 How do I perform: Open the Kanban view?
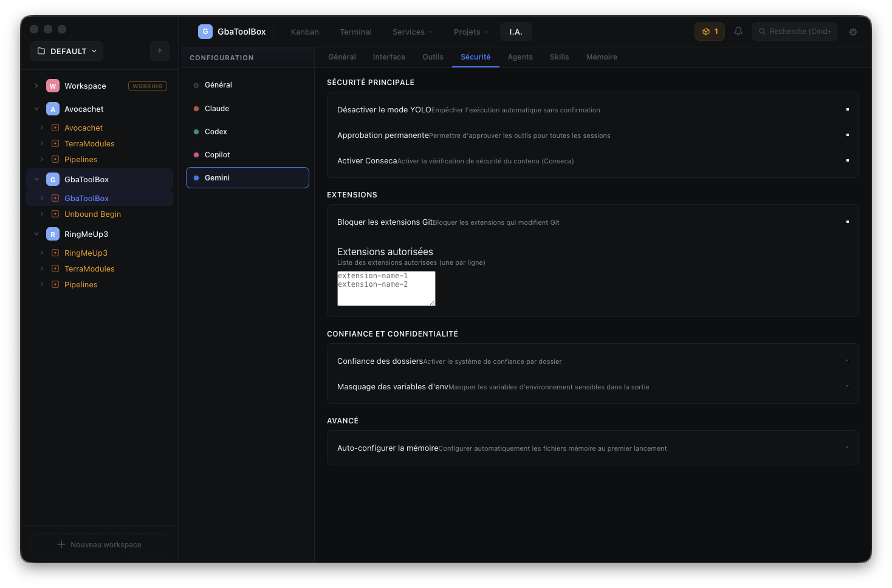tap(304, 32)
